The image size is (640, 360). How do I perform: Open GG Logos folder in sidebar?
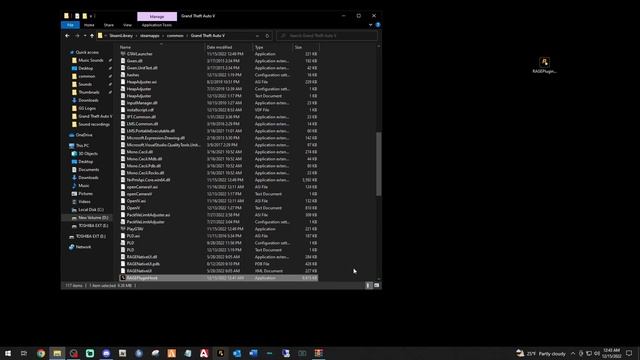tap(87, 109)
